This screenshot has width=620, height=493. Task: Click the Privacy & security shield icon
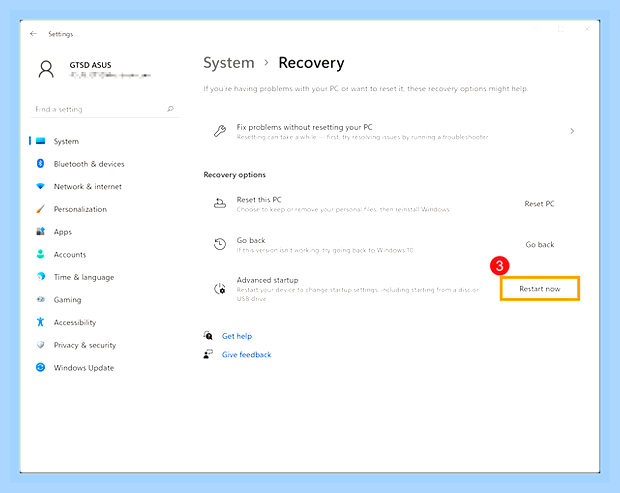40,344
